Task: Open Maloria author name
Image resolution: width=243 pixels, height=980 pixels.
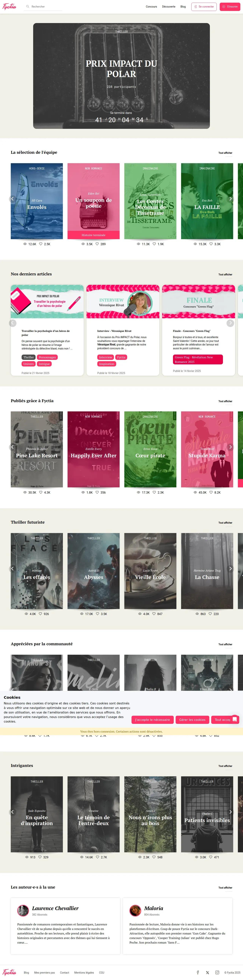Action: pyautogui.click(x=153, y=908)
